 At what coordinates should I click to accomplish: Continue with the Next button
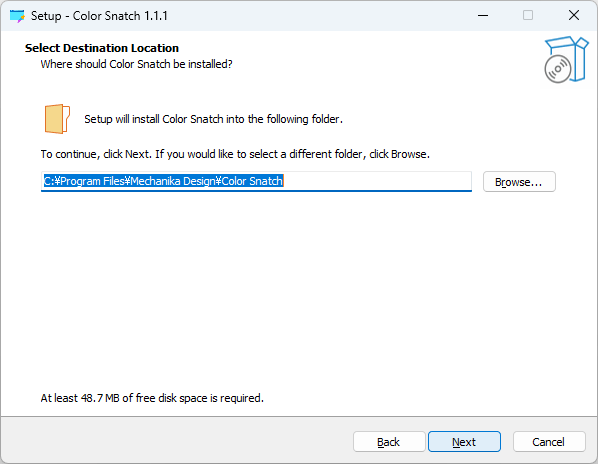464,442
